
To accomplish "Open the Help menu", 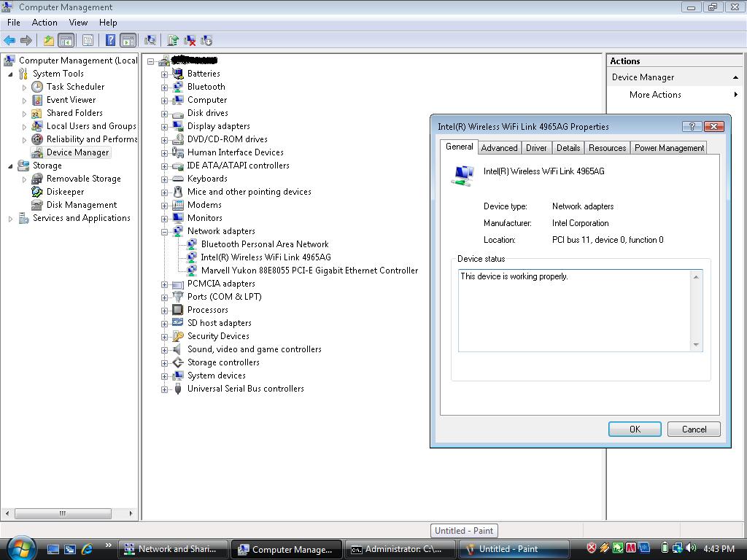I will [x=108, y=23].
